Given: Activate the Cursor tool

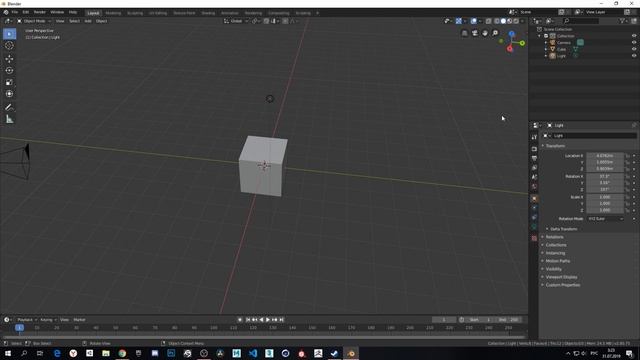Looking at the screenshot, I should (9, 46).
